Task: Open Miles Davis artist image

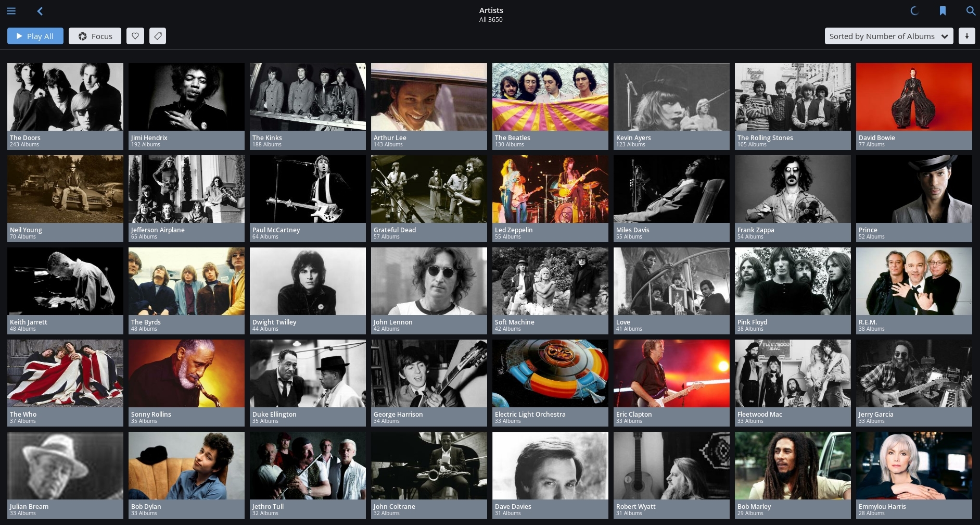Action: click(671, 189)
